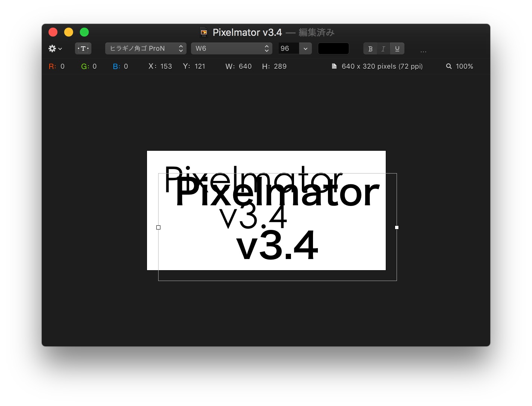Screen dimensions: 532x406
Task: Click the document page icon in info bar
Action: (334, 66)
